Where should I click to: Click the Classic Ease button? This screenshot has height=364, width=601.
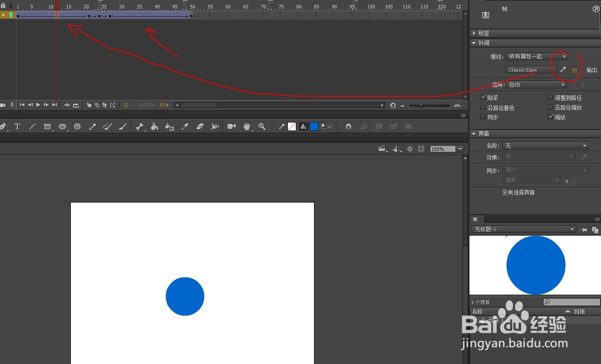[531, 70]
